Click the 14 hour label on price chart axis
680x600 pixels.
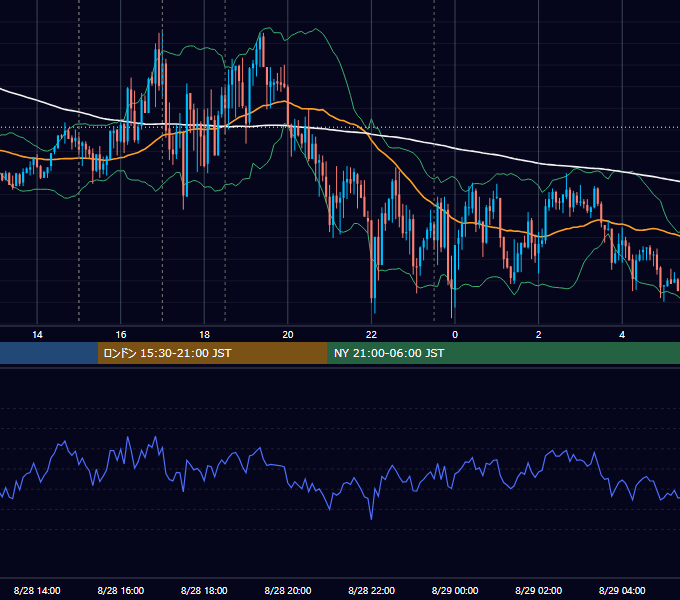click(37, 334)
